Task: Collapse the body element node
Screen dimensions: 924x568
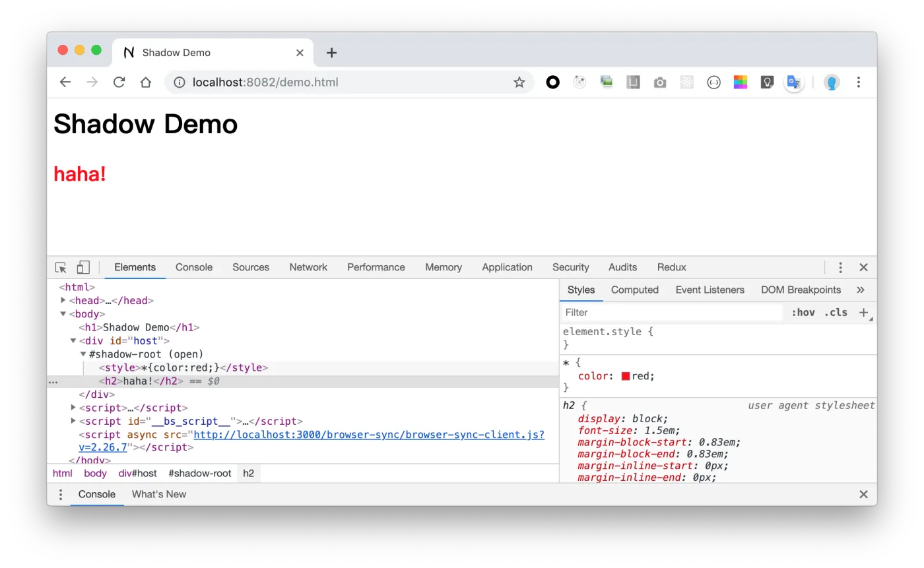Action: coord(63,314)
